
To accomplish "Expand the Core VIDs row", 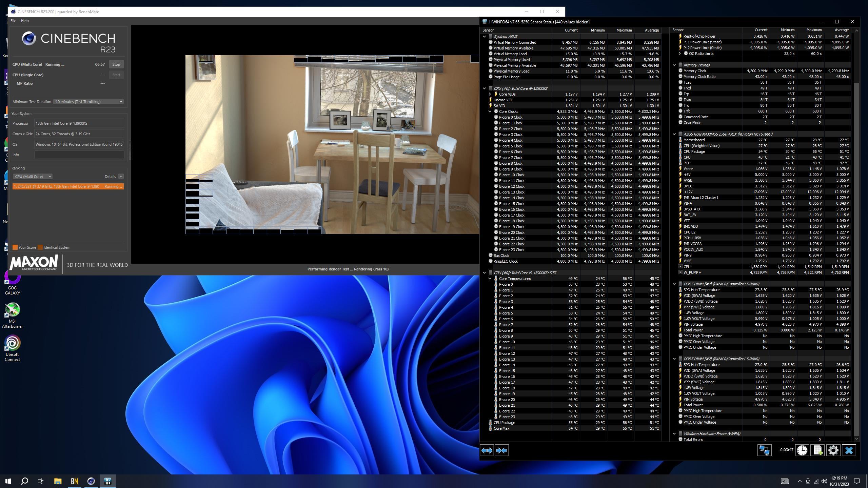I will click(490, 94).
